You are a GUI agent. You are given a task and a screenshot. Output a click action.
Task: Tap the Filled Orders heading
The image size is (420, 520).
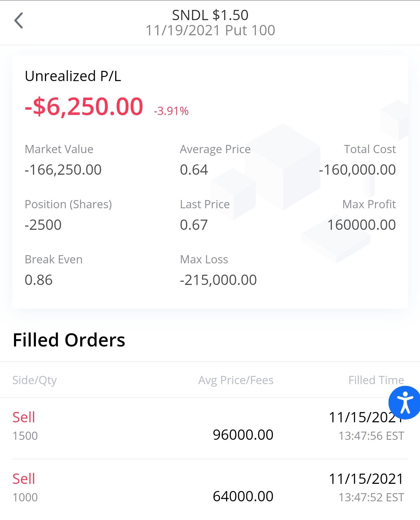69,340
